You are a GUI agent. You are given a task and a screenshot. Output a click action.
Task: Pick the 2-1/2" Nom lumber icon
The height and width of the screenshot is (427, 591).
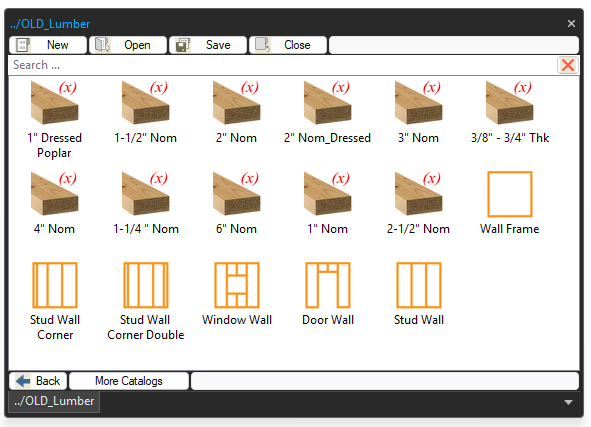point(418,193)
